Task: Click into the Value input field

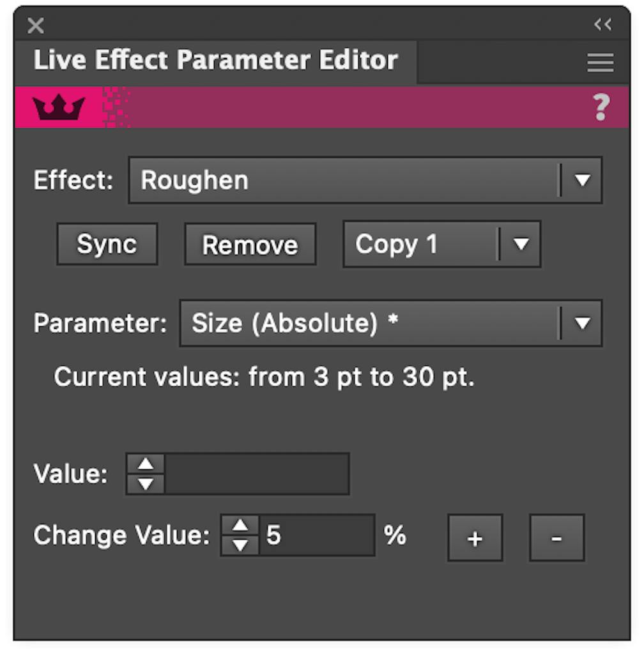Action: tap(257, 474)
